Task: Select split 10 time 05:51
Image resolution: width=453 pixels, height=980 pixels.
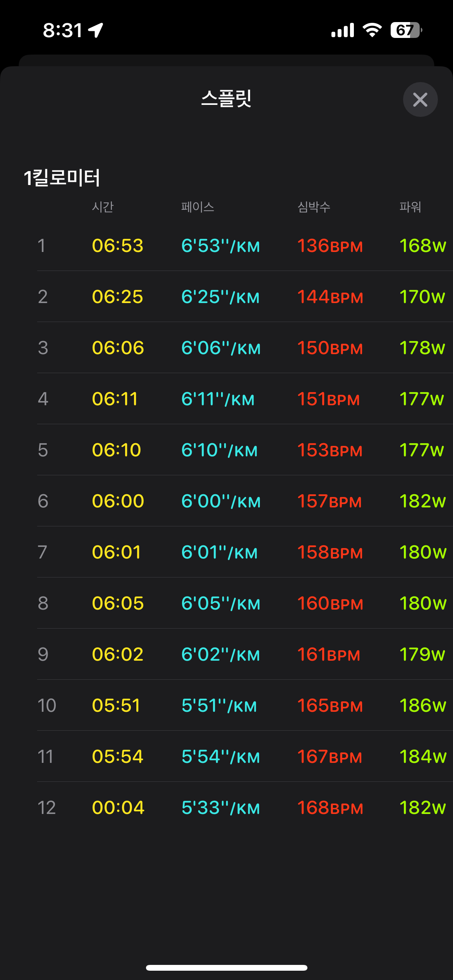Action: pos(116,706)
